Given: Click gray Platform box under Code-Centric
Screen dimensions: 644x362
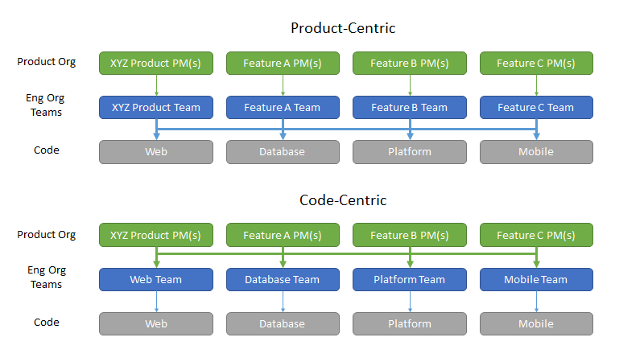Looking at the screenshot, I should pos(410,324).
